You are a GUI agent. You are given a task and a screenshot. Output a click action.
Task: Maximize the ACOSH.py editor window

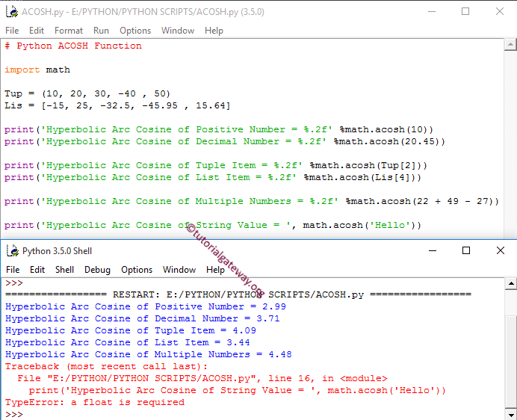465,11
